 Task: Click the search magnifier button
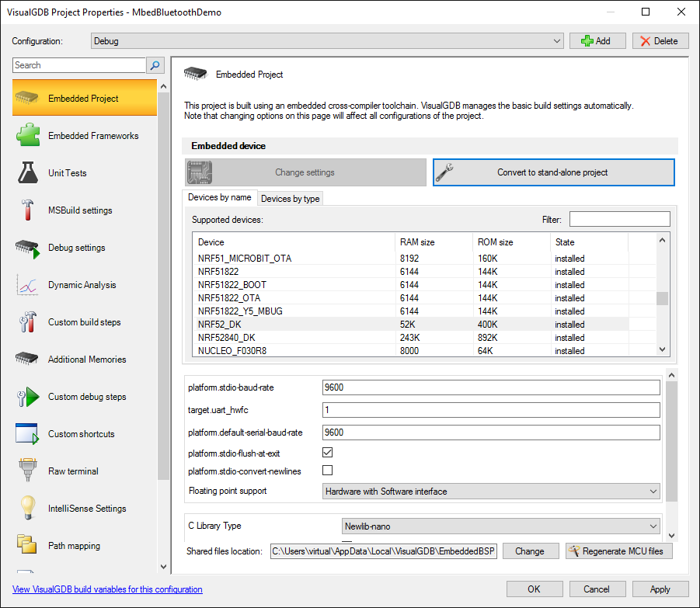point(155,65)
